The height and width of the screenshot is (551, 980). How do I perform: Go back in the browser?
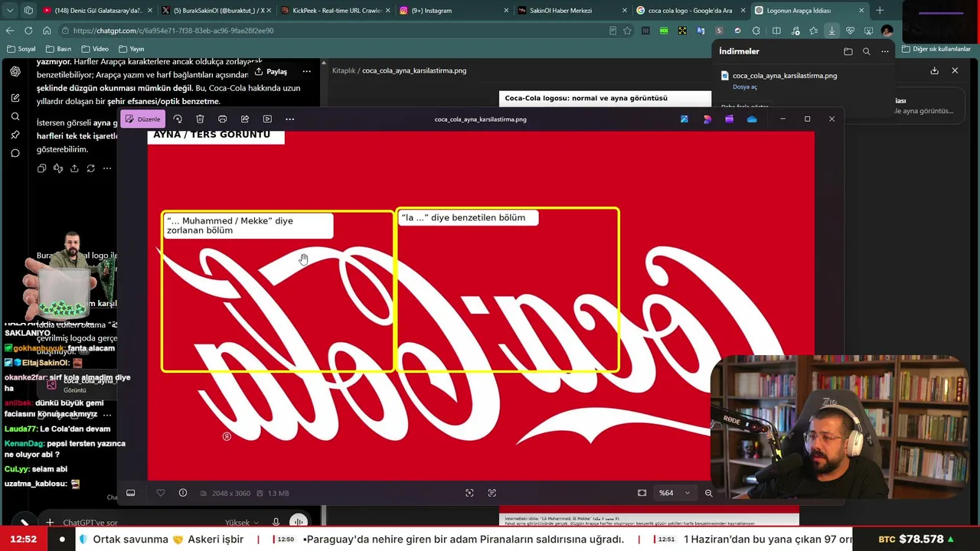[x=10, y=31]
